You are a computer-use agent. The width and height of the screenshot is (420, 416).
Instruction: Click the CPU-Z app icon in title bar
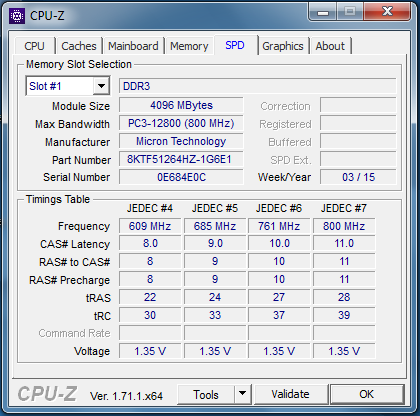(17, 16)
